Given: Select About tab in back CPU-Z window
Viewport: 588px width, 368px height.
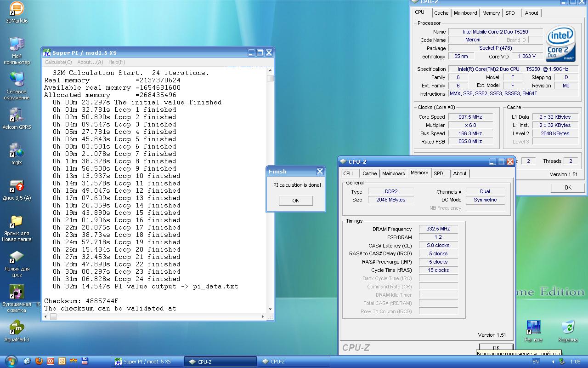Looking at the screenshot, I should (x=531, y=13).
